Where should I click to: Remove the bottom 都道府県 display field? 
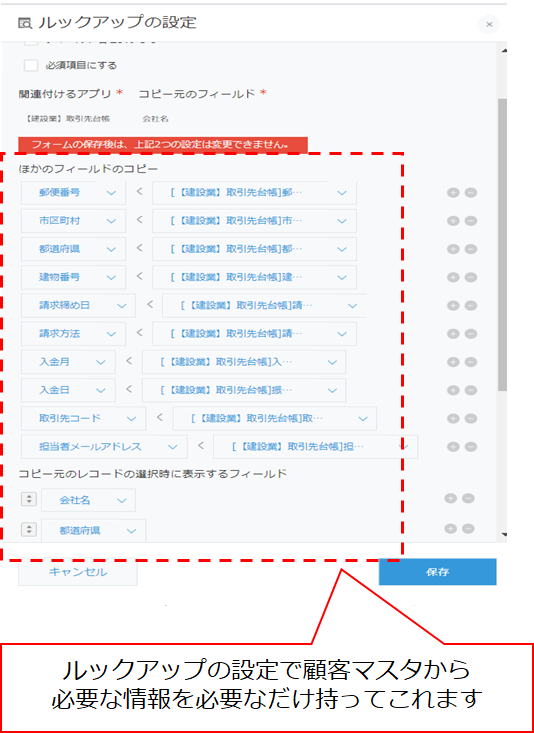point(468,529)
